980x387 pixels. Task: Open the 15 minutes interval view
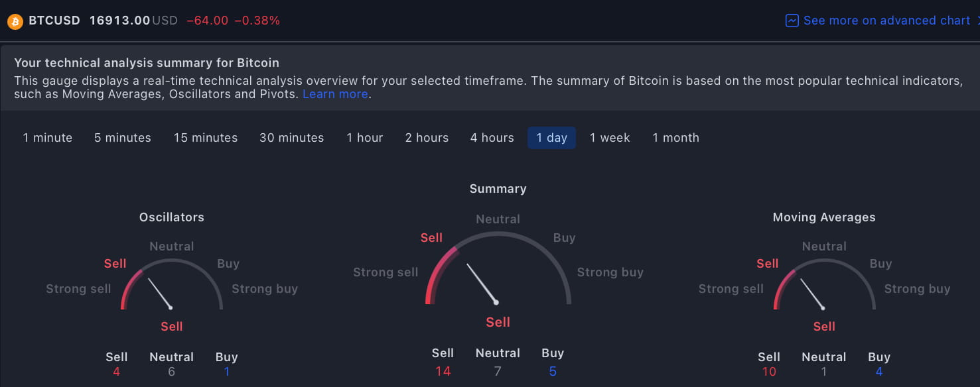pos(206,137)
